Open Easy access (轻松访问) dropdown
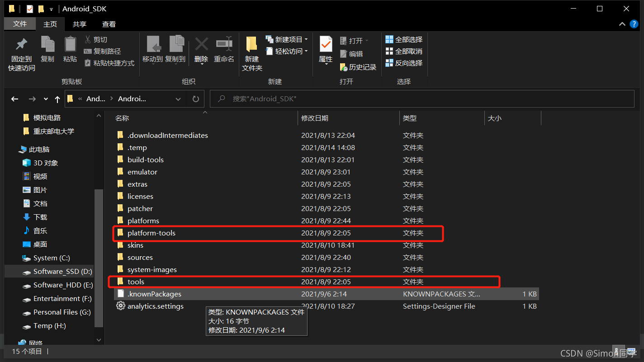The height and width of the screenshot is (362, 644). pos(287,52)
